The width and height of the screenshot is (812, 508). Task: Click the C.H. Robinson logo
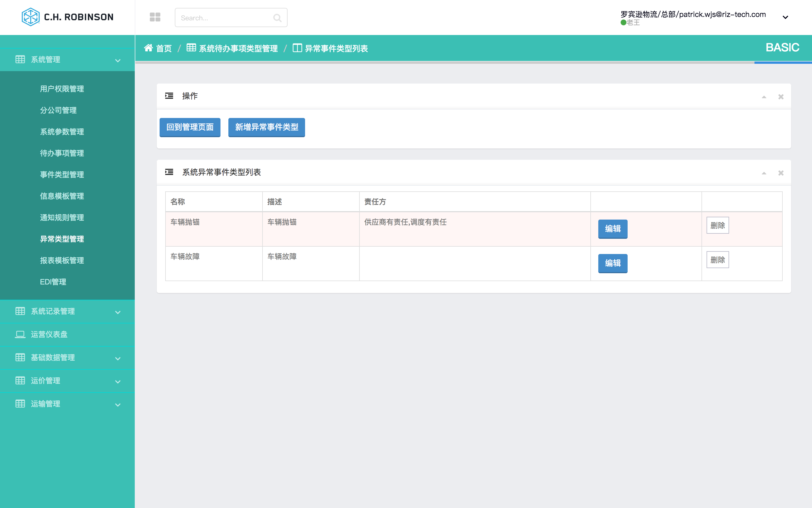[x=67, y=17]
